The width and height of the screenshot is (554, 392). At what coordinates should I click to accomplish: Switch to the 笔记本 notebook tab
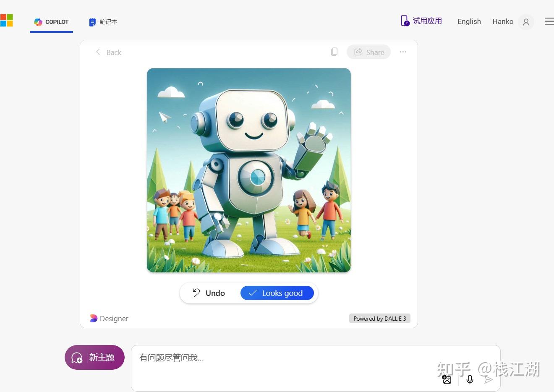point(103,22)
